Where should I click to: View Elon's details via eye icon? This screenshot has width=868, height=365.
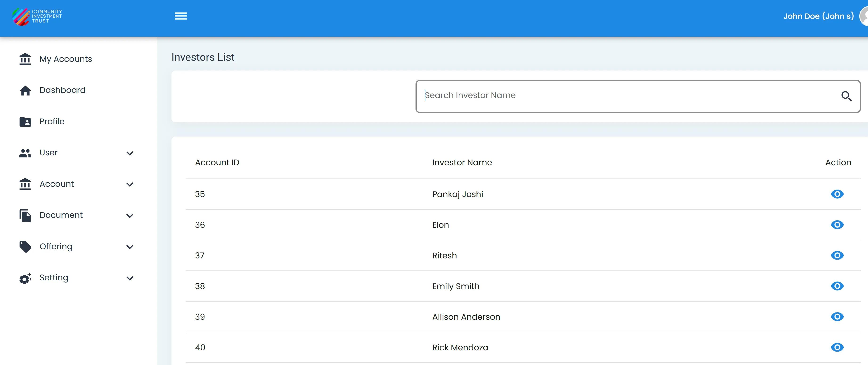(837, 225)
